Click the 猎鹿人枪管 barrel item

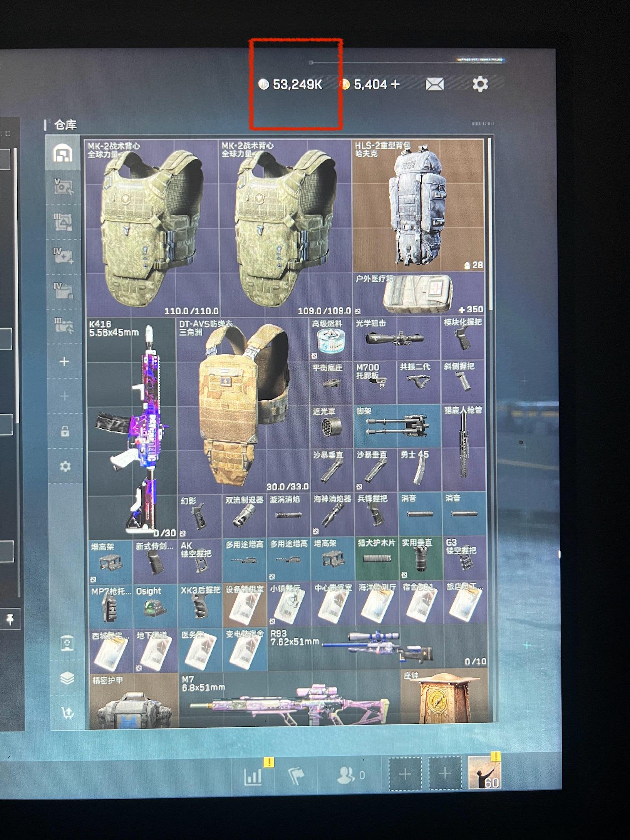click(x=463, y=448)
